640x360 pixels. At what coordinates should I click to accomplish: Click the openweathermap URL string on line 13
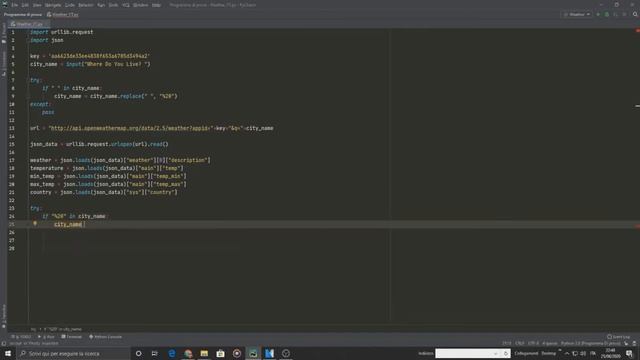(130, 128)
